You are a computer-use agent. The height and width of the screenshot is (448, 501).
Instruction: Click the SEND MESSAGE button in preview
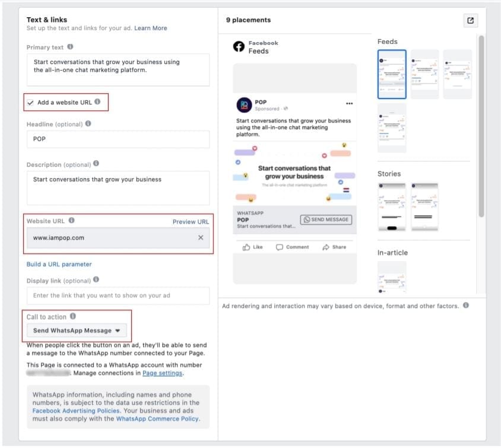click(x=326, y=220)
